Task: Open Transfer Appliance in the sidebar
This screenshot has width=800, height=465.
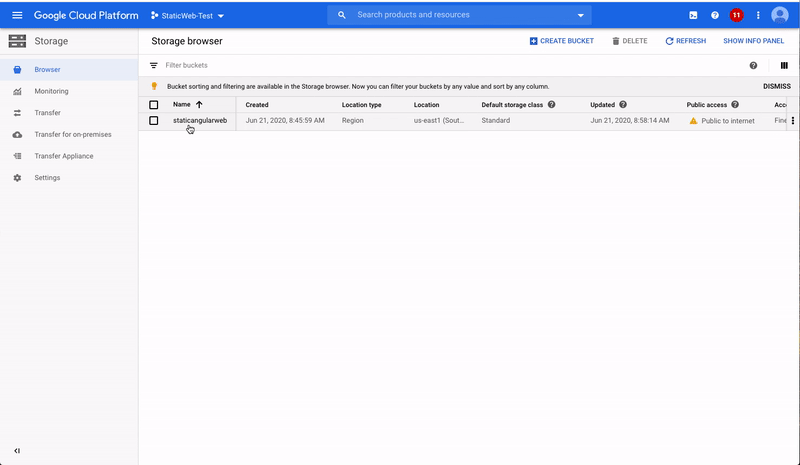Action: pyautogui.click(x=69, y=156)
